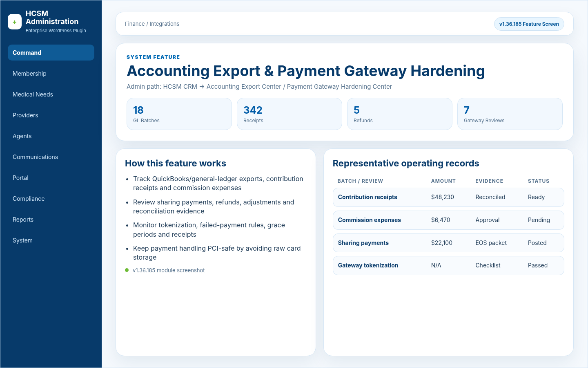The image size is (588, 368).
Task: Open the Compliance section
Action: tap(51, 199)
